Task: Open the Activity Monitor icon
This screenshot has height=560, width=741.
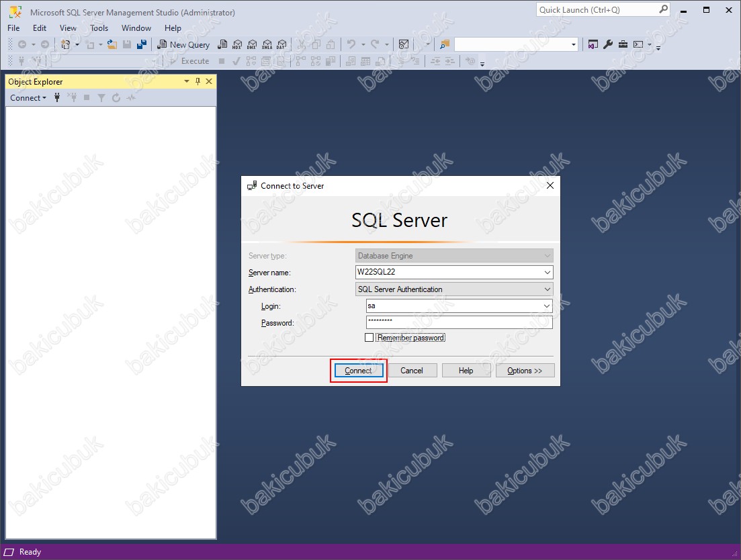Action: click(404, 44)
